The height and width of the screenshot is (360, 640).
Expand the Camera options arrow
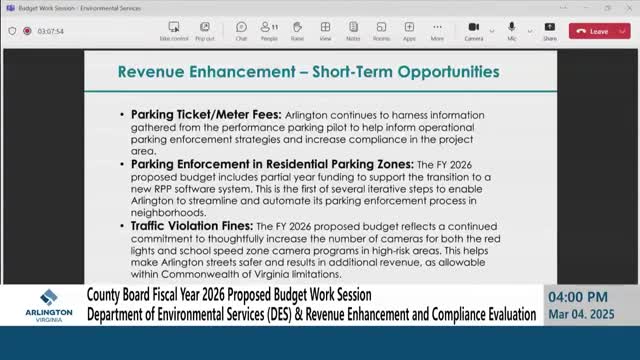(x=492, y=31)
